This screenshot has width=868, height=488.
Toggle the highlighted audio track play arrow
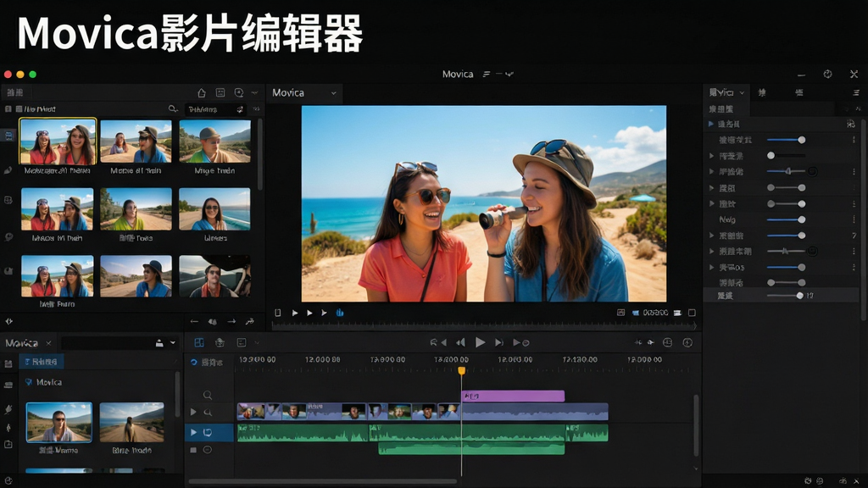pos(193,432)
